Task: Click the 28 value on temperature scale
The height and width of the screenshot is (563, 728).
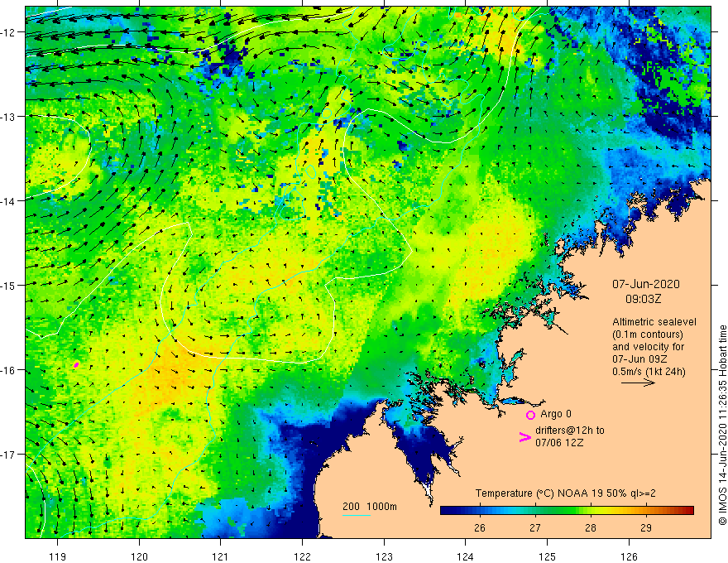Action: [x=591, y=527]
